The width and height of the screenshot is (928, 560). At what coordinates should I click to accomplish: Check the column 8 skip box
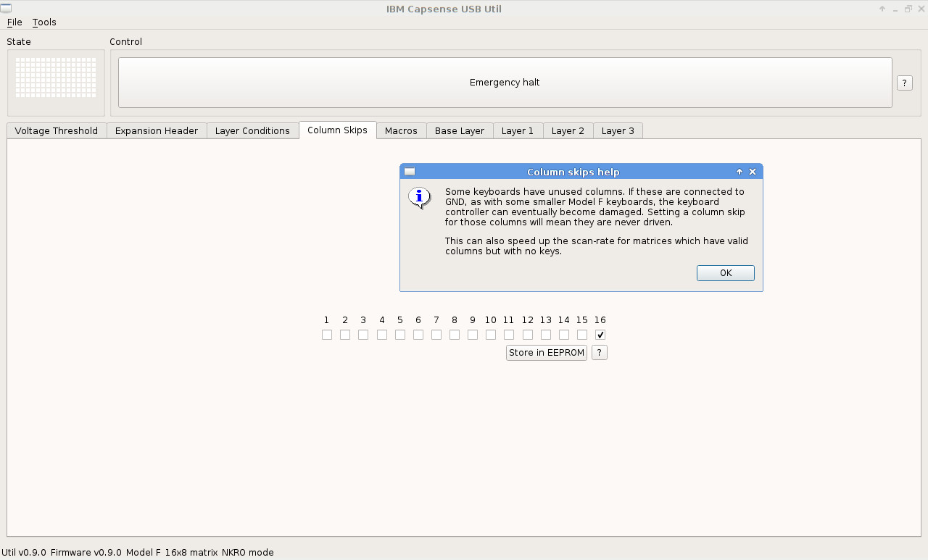(x=455, y=335)
